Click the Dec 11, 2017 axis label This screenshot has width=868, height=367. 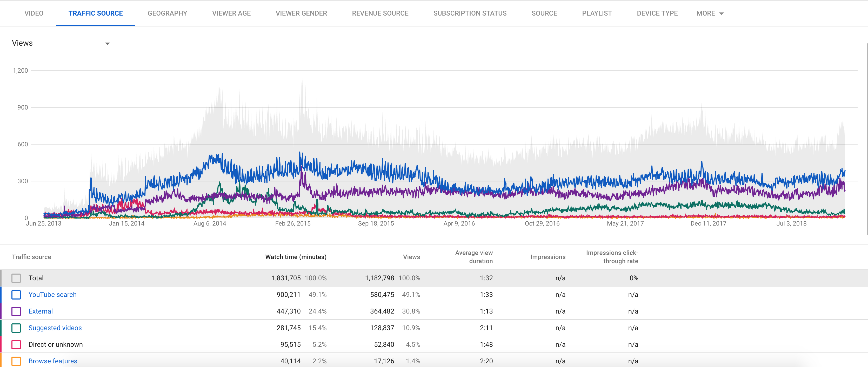[708, 223]
